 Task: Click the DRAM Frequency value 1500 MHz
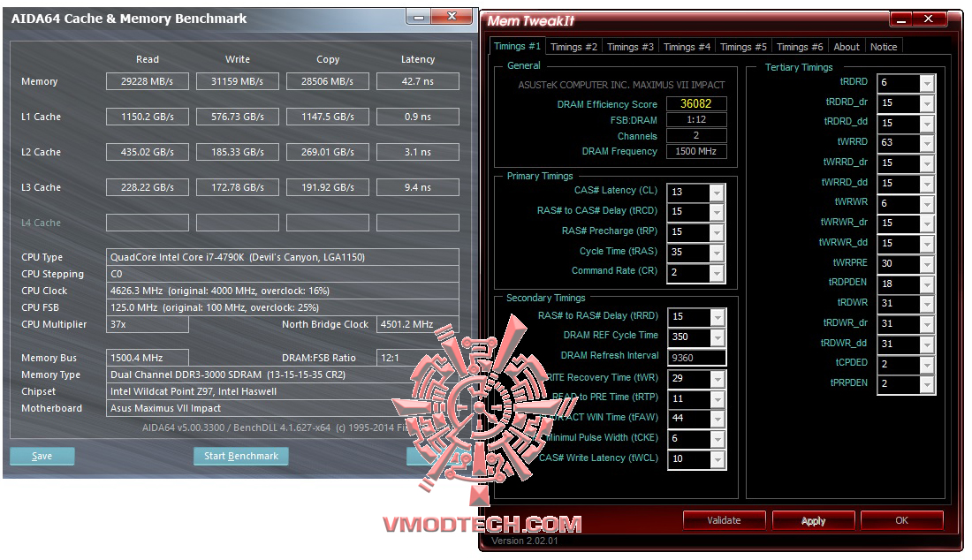(695, 151)
